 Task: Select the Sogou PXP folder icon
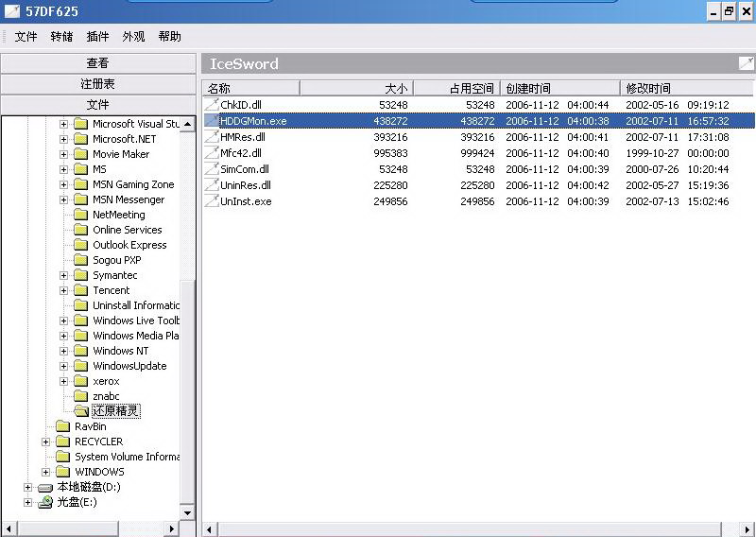click(80, 260)
